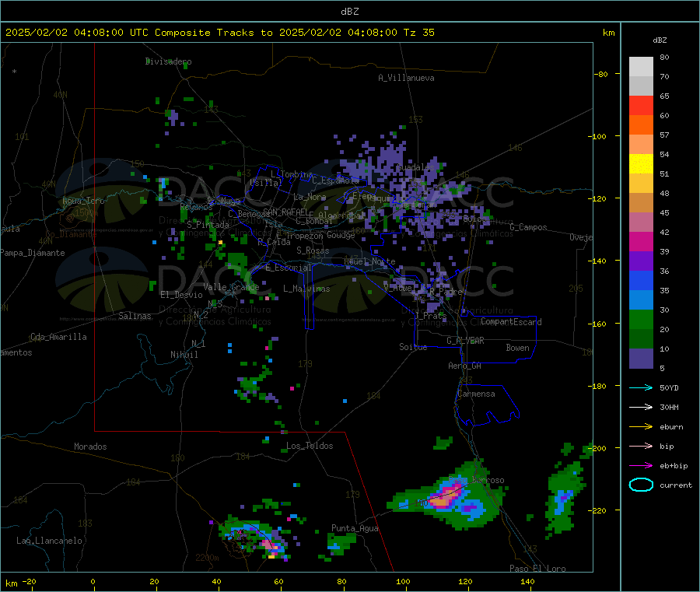Screen dimensions: 700x592
Task: Click the '100' tick on bottom axis
Action: [x=403, y=581]
